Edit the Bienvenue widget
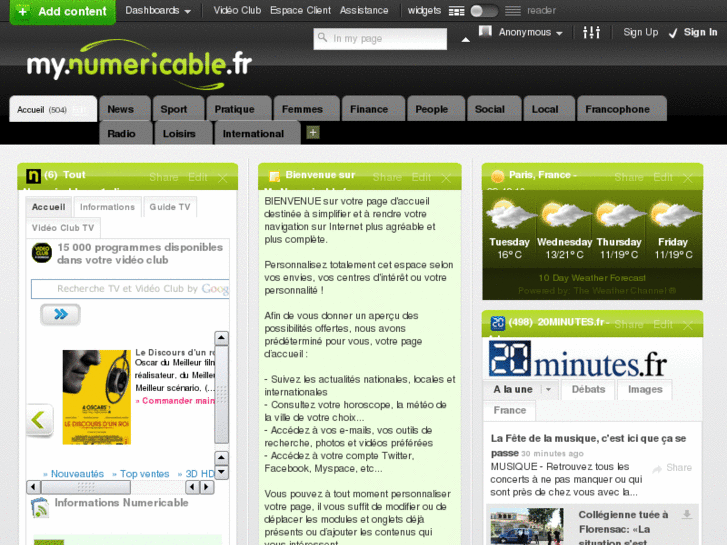The image size is (727, 545). pyautogui.click(x=421, y=177)
